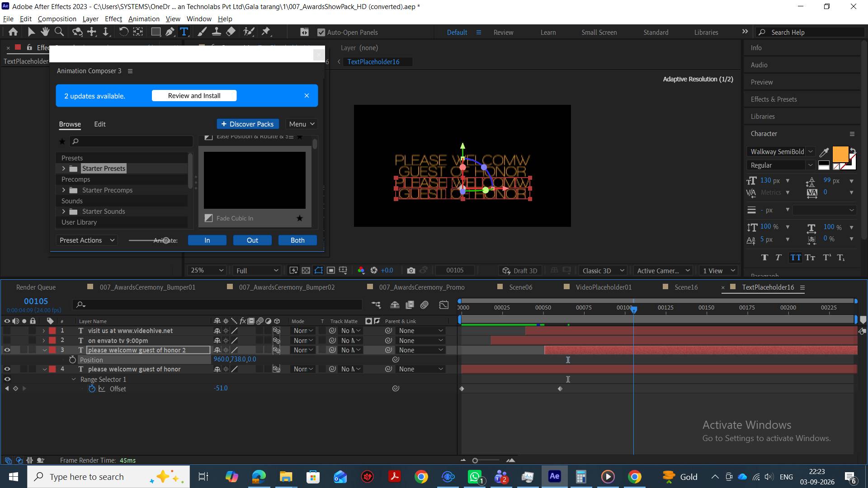Click the orange fill color swatch
868x488 pixels.
point(840,154)
